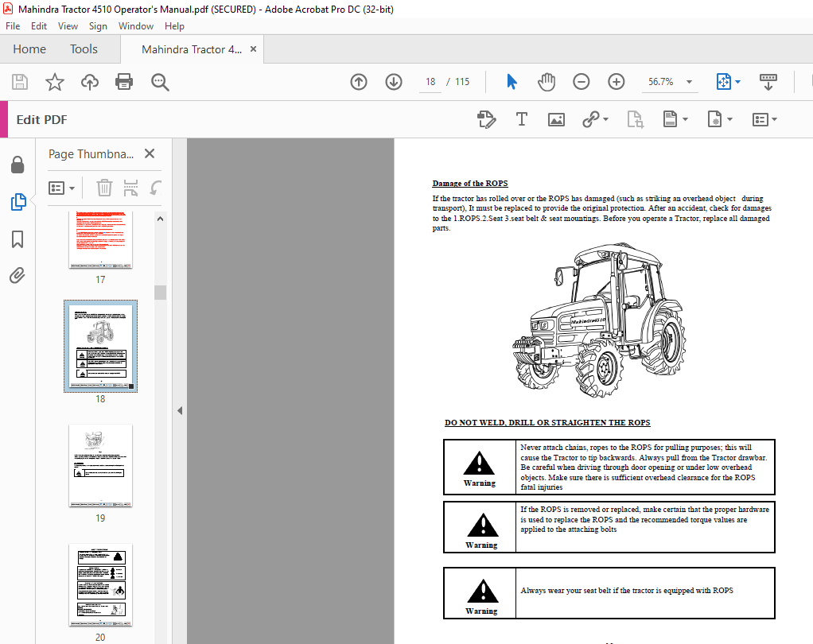This screenshot has width=813, height=644.
Task: Expand the More options dropdown arrow
Action: pos(774,120)
